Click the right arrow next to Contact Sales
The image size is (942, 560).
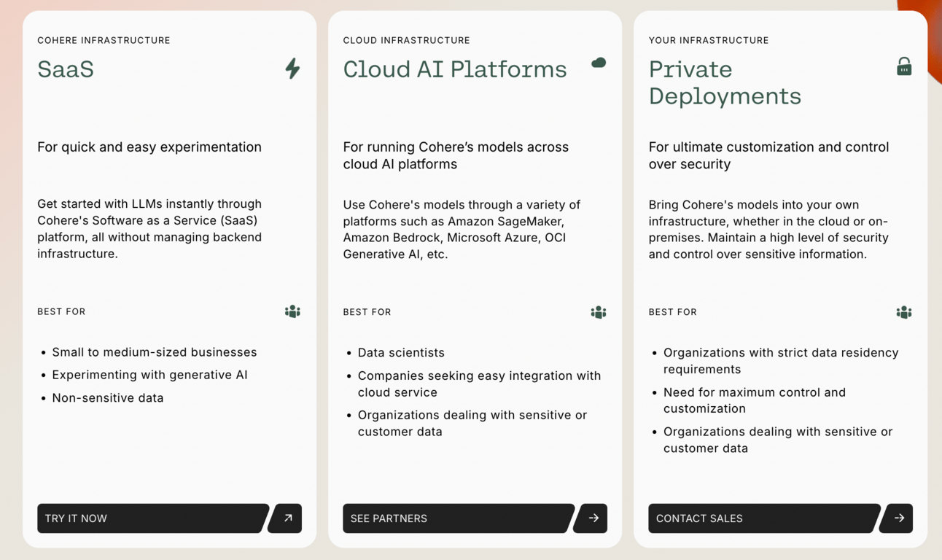click(898, 518)
